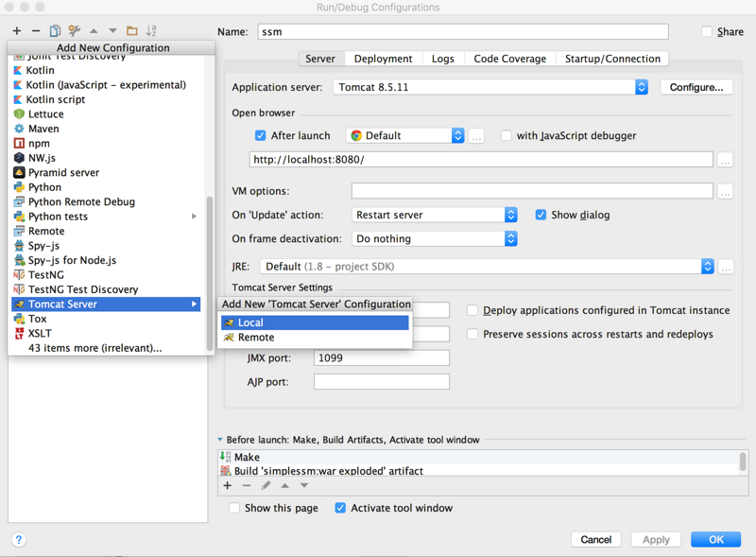Screen dimensions: 756x557
Task: Switch to the Code Coverage tab
Action: point(510,59)
